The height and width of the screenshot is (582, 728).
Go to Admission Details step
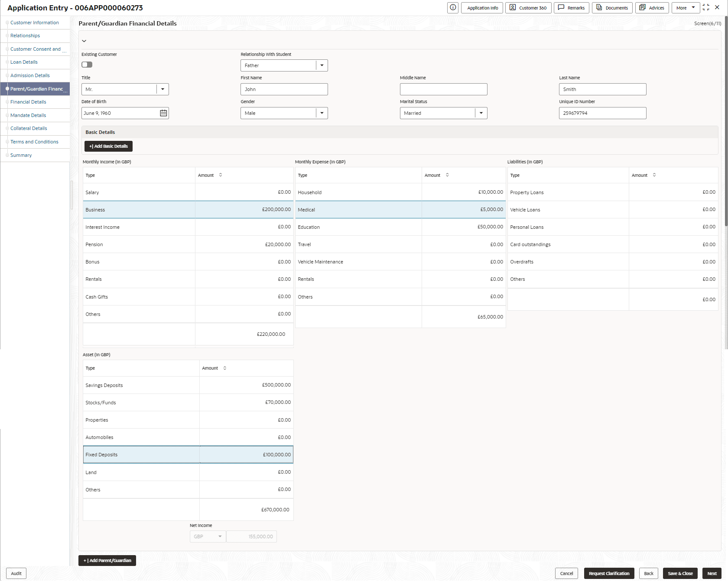click(30, 75)
